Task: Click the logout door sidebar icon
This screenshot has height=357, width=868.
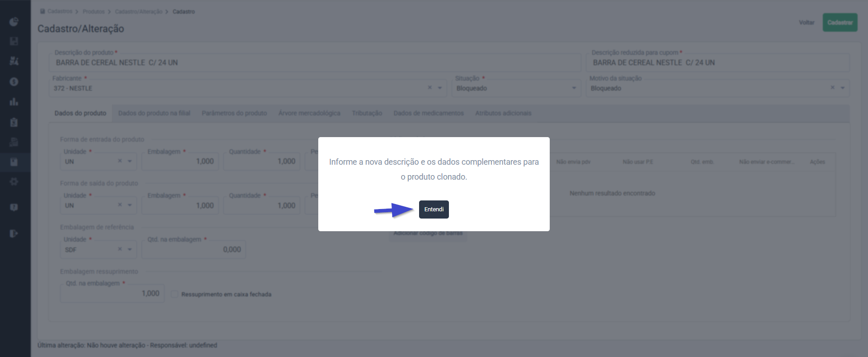Action: [14, 233]
